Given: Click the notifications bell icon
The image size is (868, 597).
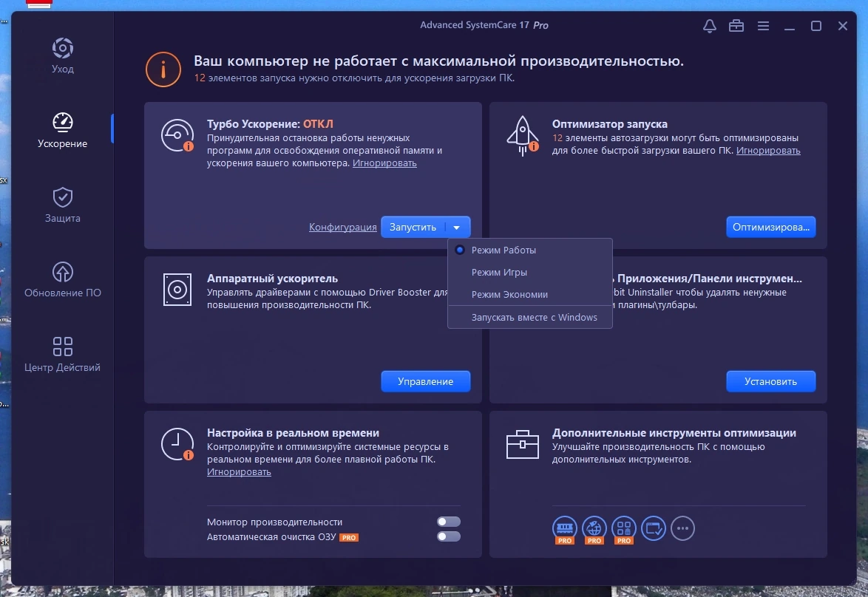Looking at the screenshot, I should 710,26.
